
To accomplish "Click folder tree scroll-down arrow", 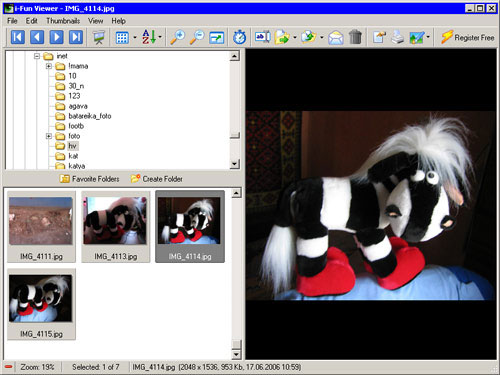I will [x=235, y=164].
